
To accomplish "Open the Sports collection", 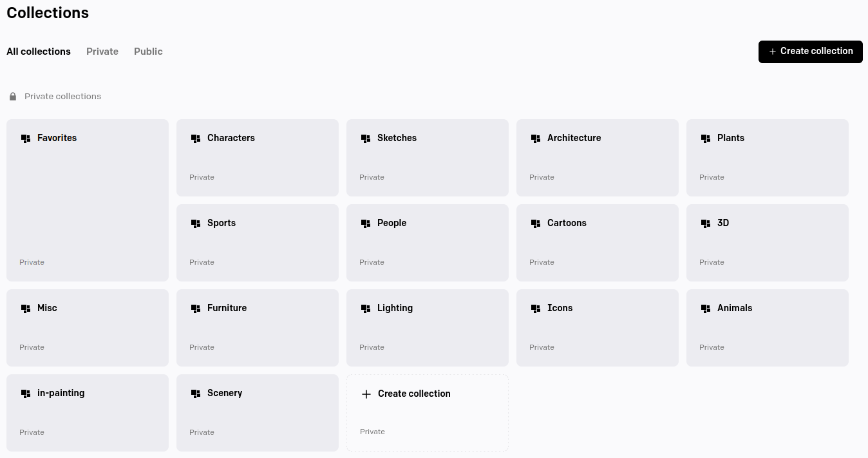I will tap(258, 243).
